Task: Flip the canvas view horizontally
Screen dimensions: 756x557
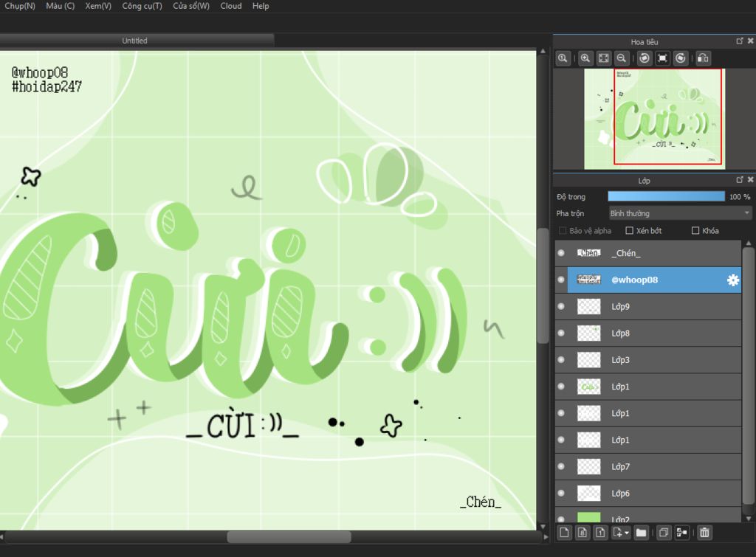Action: [703, 58]
